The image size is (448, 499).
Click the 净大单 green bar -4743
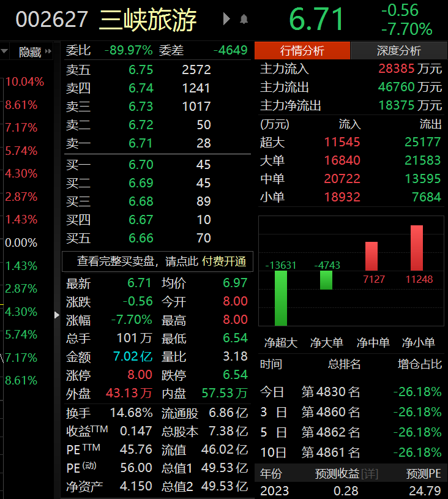pyautogui.click(x=326, y=280)
